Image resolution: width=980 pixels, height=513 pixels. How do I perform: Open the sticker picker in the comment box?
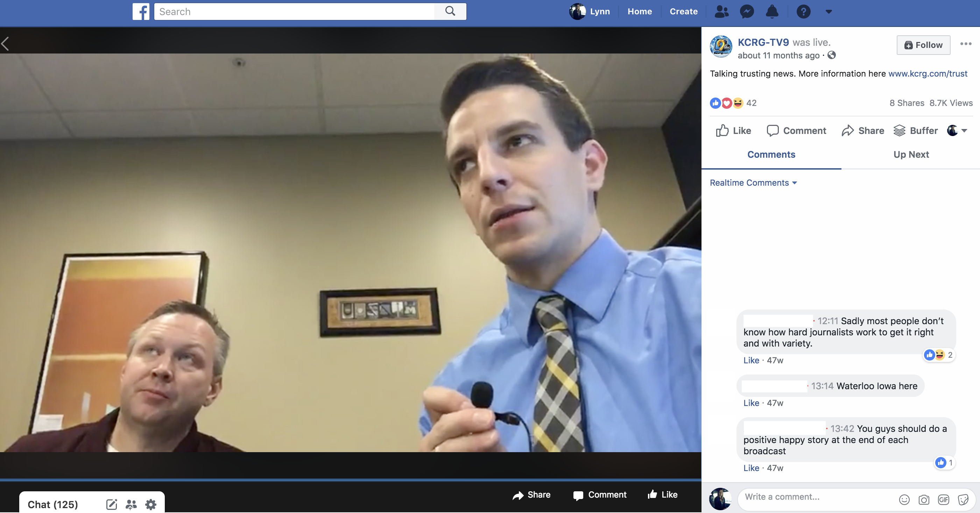click(x=963, y=500)
